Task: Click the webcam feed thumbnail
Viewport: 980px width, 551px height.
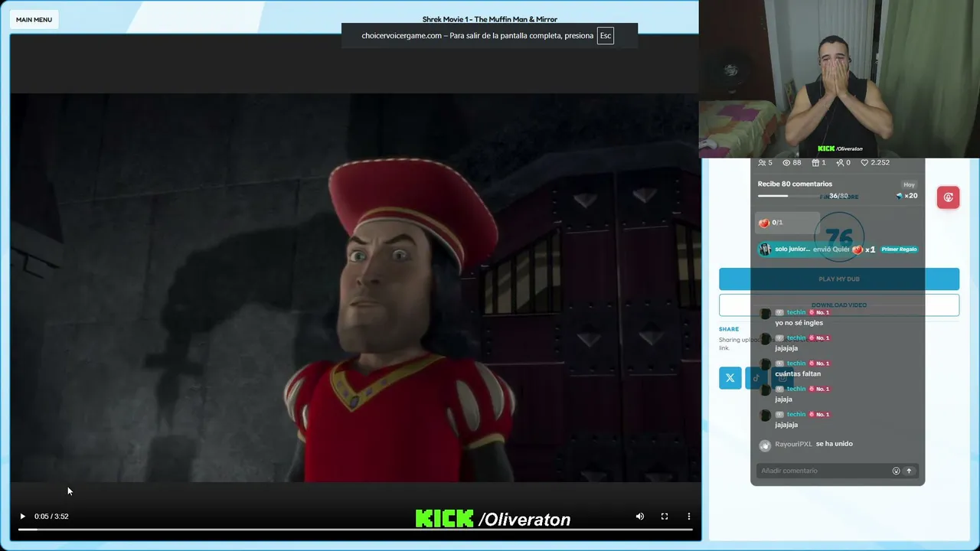Action: pos(839,79)
